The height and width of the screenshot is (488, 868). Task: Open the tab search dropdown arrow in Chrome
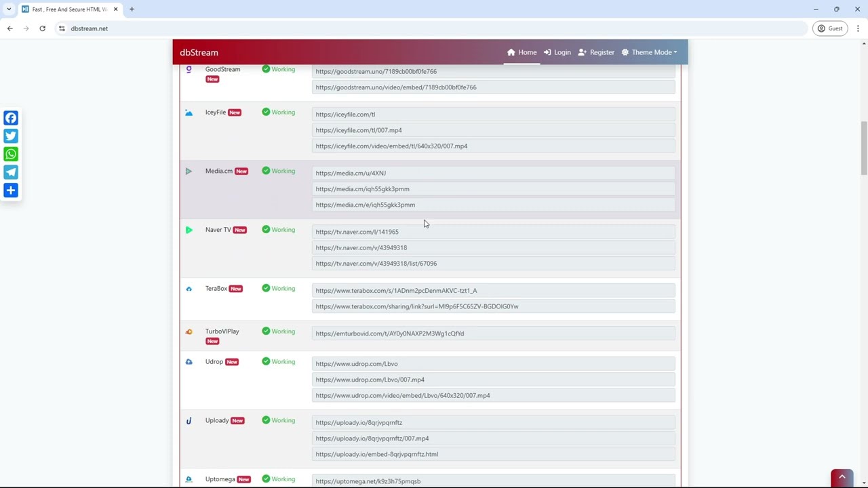click(x=9, y=9)
